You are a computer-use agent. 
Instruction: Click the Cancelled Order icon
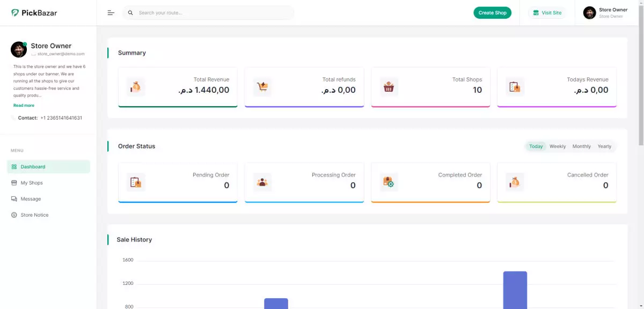click(515, 182)
